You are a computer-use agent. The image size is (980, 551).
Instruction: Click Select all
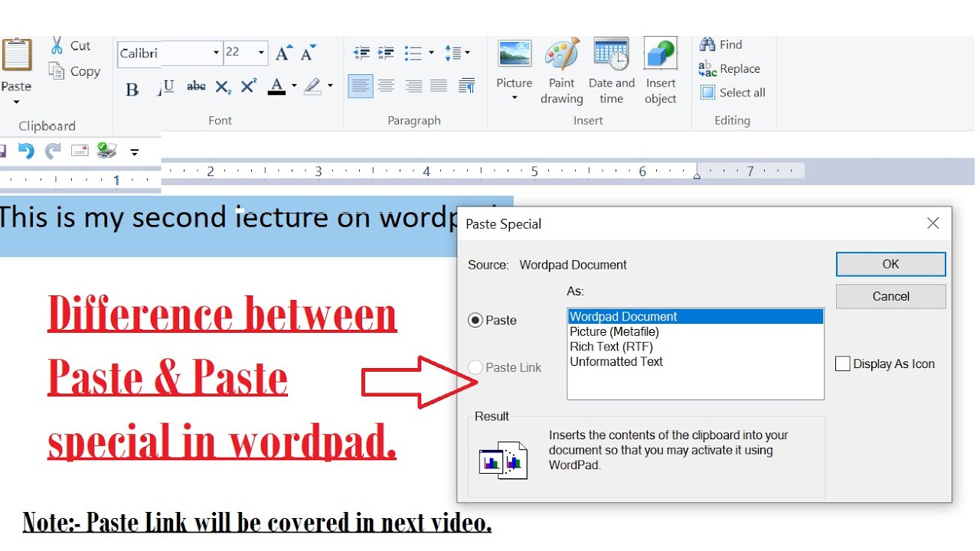(732, 93)
